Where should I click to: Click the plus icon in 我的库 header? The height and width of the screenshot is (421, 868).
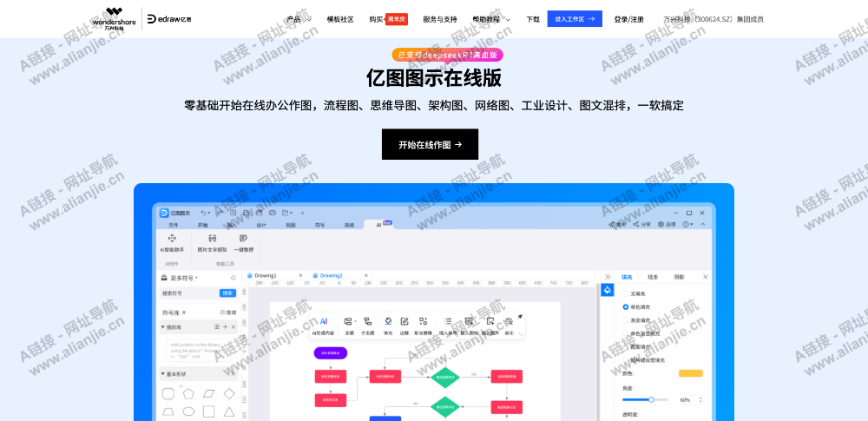(226, 327)
